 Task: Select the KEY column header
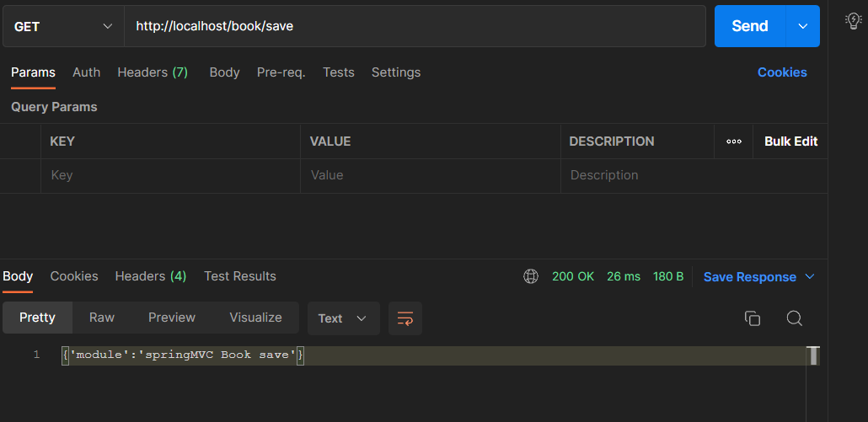(62, 142)
